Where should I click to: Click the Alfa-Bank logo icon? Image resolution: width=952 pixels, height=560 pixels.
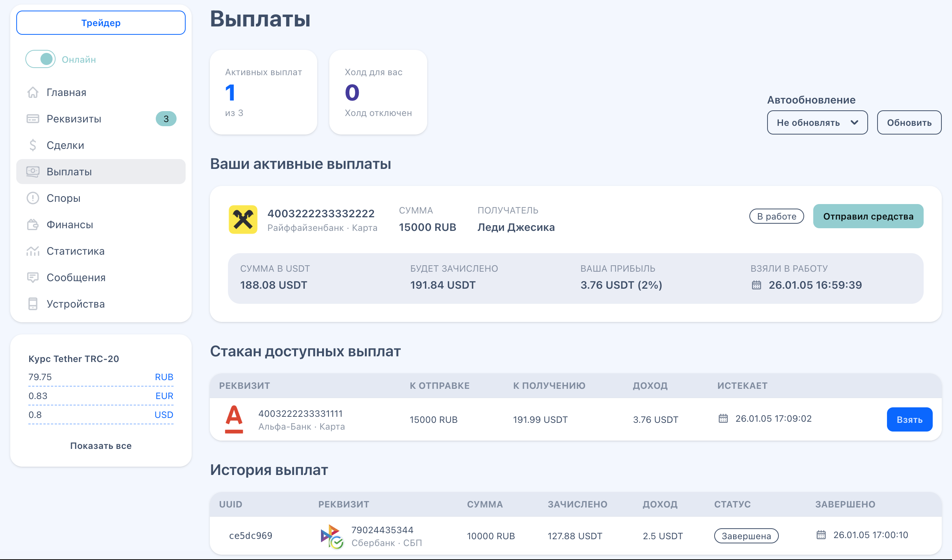point(234,419)
